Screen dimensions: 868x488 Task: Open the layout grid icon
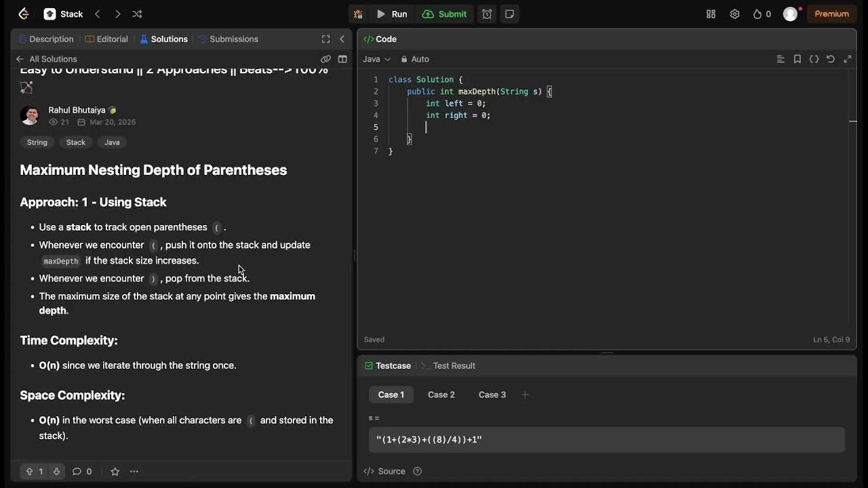pyautogui.click(x=711, y=14)
